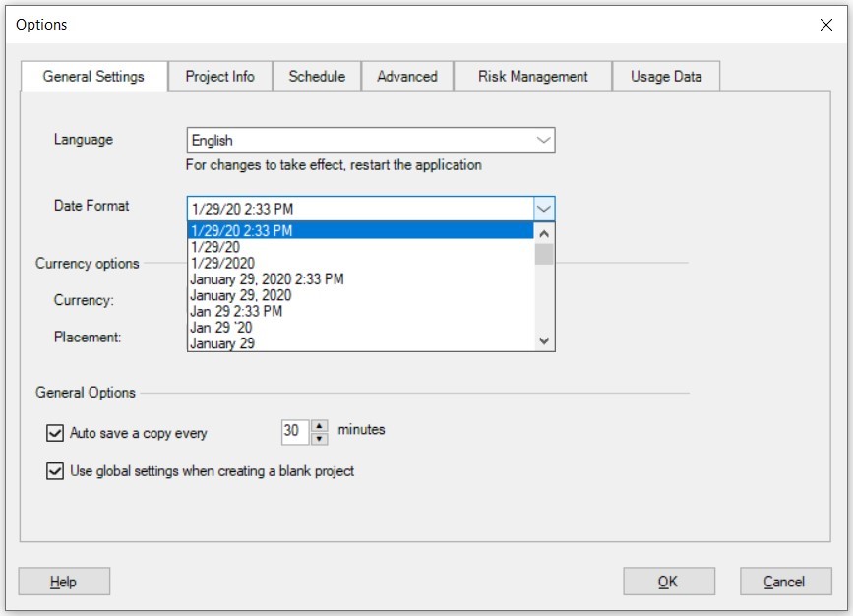The height and width of the screenshot is (616, 853).
Task: Switch to the Project Info tab
Action: click(x=219, y=76)
